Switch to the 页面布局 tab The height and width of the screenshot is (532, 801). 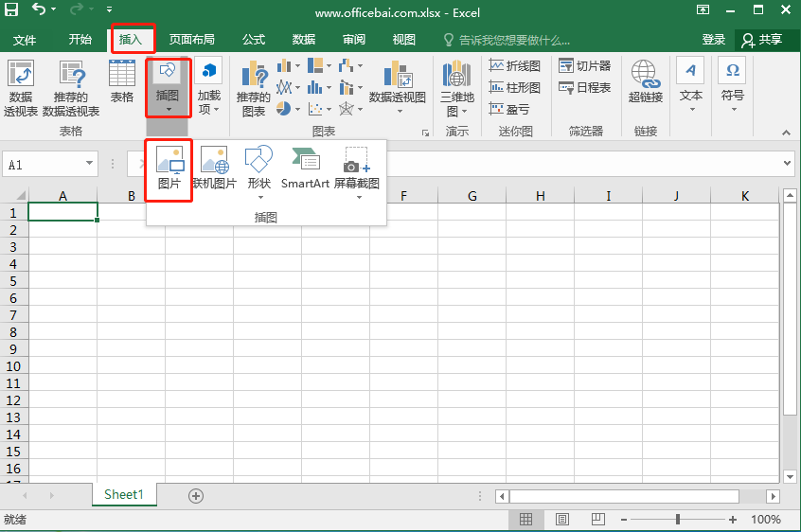(192, 40)
